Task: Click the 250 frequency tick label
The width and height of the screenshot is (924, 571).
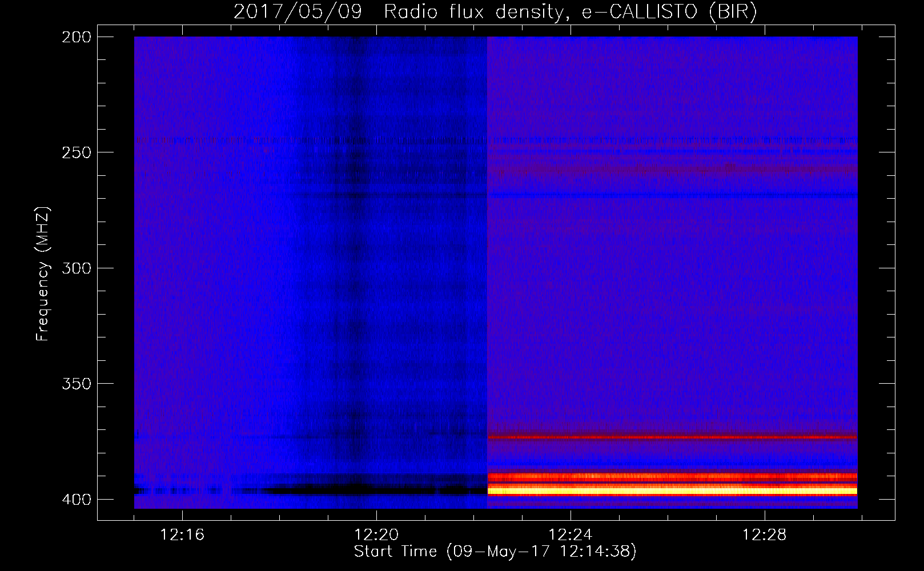Action: [x=76, y=152]
